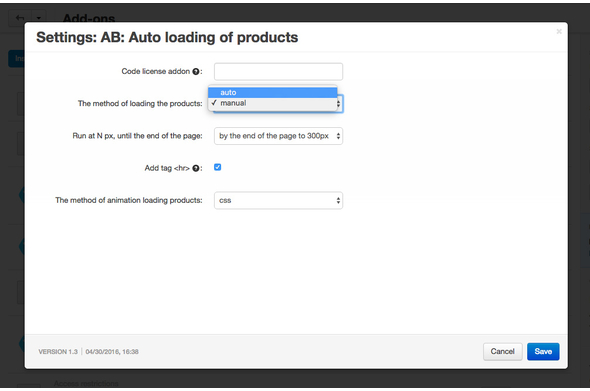The height and width of the screenshot is (391, 590).
Task: Click the 'The method of animation loading products:' label
Action: coord(129,200)
